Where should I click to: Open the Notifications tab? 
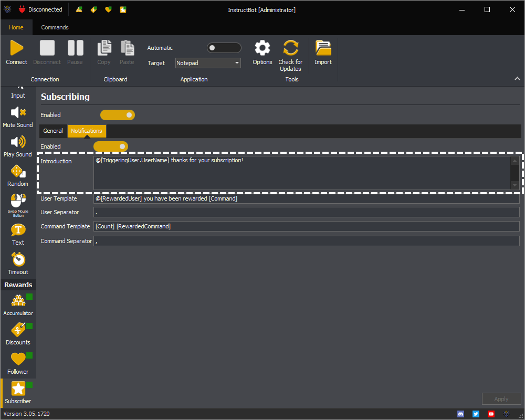click(x=87, y=131)
